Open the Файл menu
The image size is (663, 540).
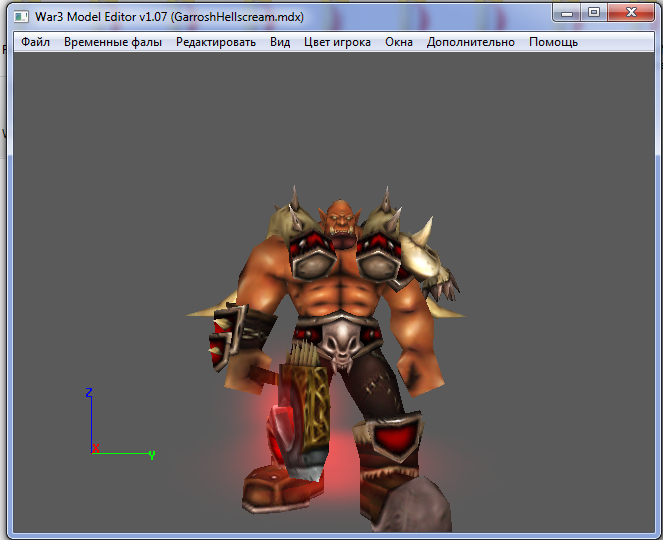(x=36, y=42)
